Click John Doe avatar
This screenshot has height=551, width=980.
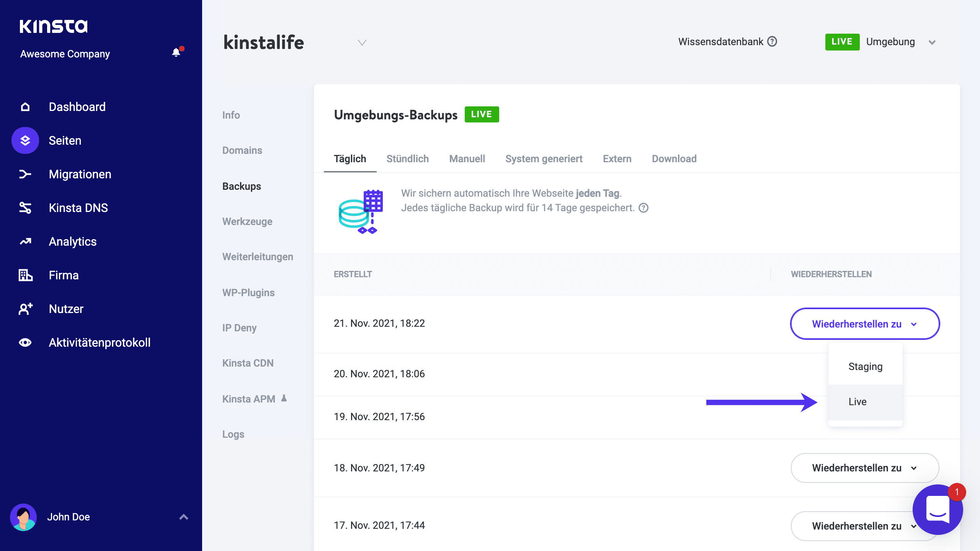[23, 517]
